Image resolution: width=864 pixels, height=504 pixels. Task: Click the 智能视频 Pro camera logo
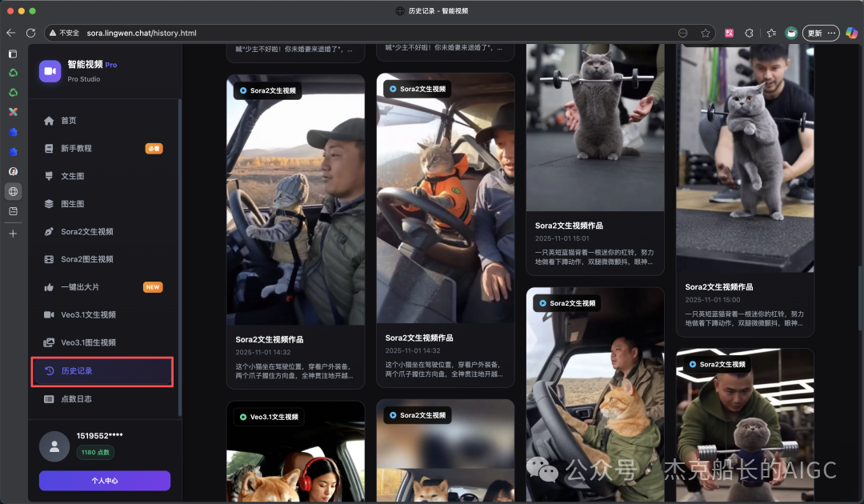click(x=50, y=71)
